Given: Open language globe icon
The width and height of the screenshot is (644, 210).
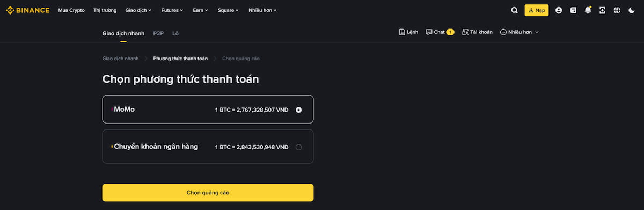Looking at the screenshot, I should [617, 10].
